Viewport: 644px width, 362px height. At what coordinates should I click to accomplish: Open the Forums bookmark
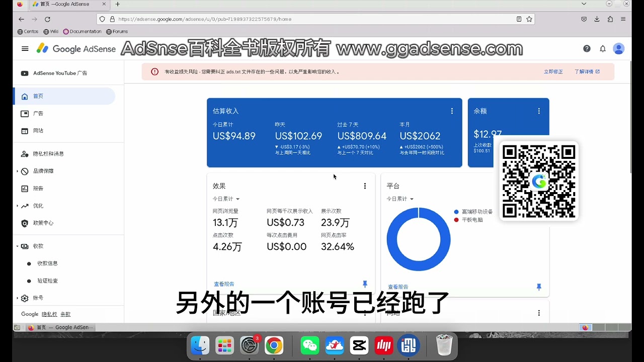tap(117, 32)
